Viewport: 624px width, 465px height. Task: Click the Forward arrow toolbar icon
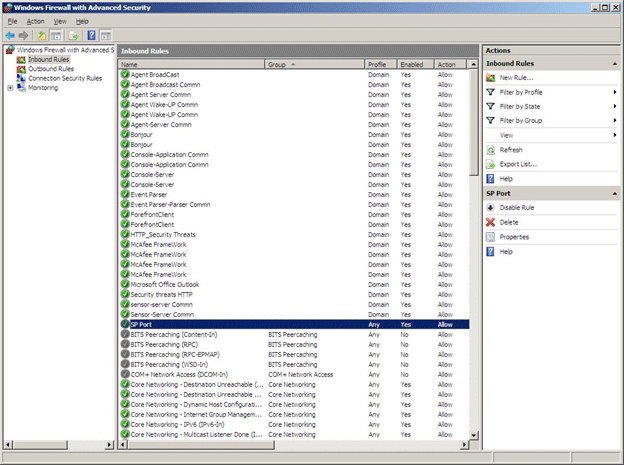(23, 35)
